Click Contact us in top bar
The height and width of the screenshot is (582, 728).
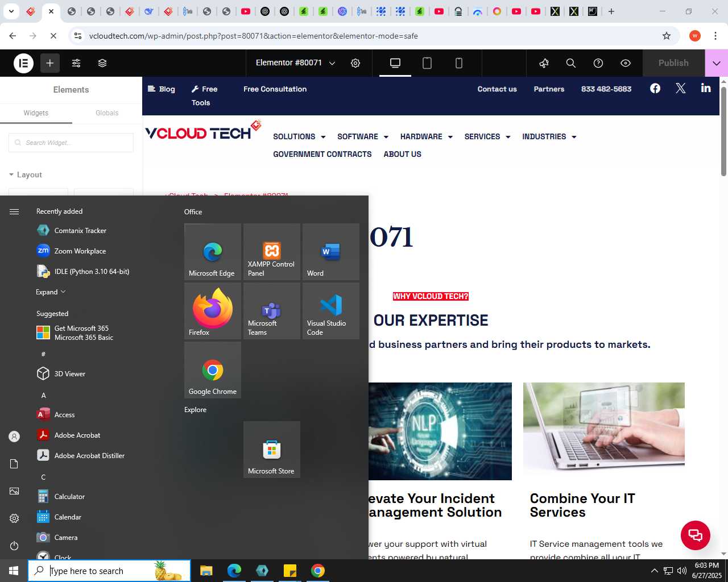tap(497, 89)
